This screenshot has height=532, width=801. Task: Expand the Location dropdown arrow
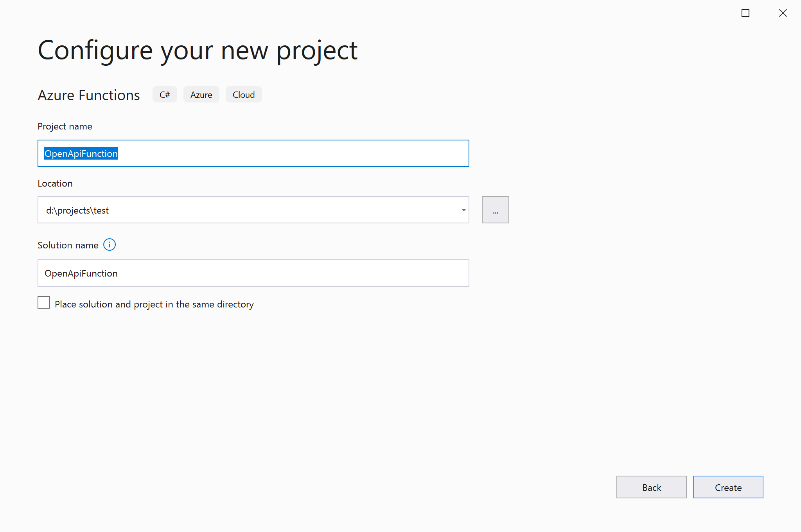coord(463,210)
